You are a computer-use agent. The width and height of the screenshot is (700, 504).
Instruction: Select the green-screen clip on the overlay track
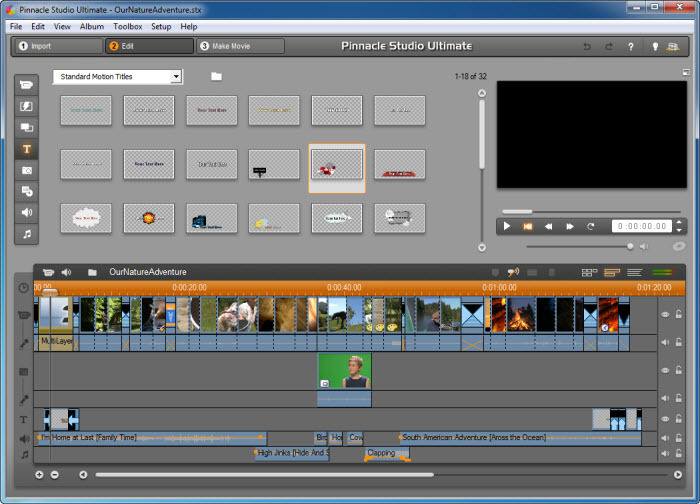point(344,371)
